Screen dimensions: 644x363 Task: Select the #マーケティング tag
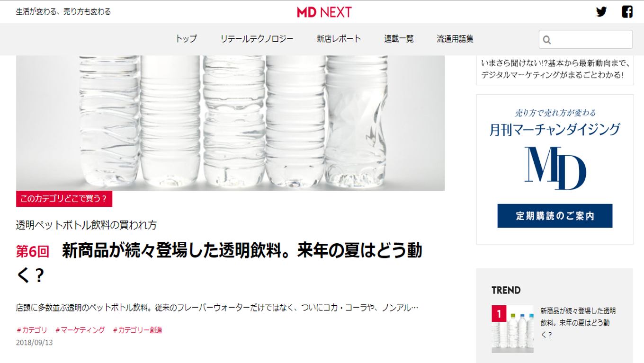point(80,330)
